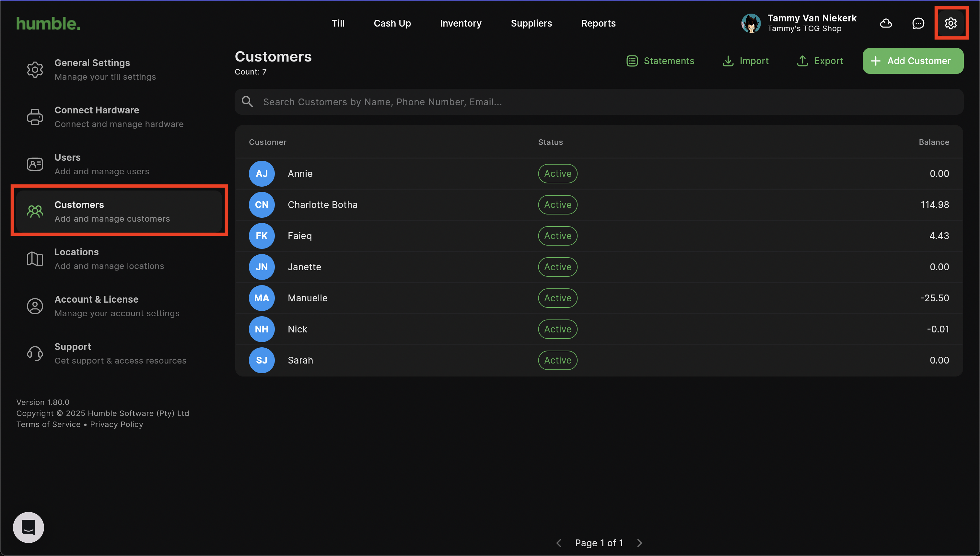980x556 pixels.
Task: Click the Add Customer button
Action: [x=913, y=61]
